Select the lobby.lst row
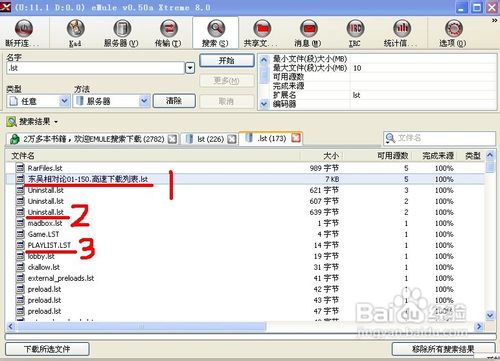500x361 pixels. (x=245, y=256)
